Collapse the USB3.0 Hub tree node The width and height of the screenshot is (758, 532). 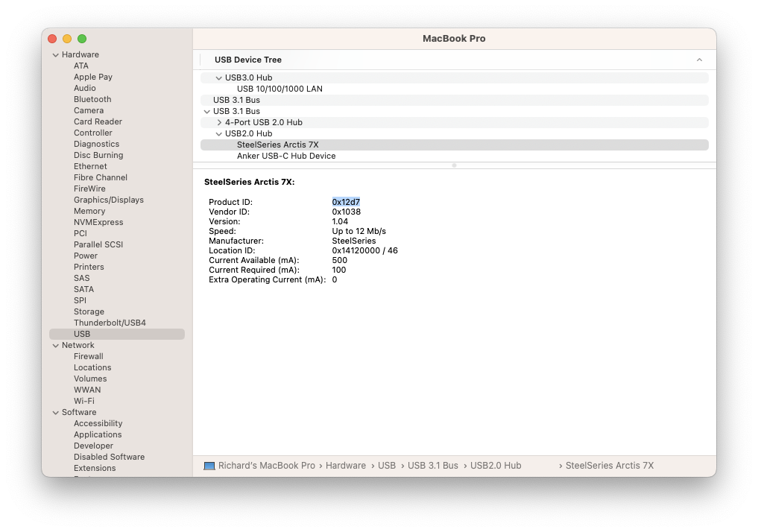click(x=218, y=77)
